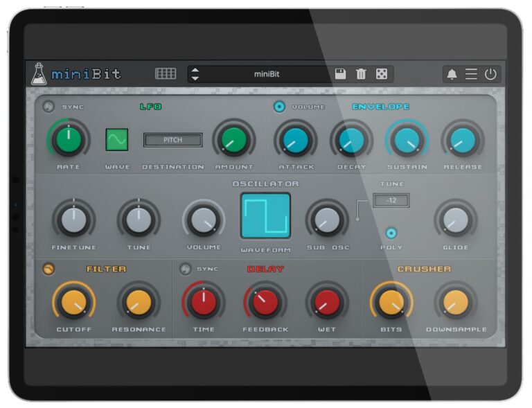532x408 pixels.
Task: Click the oscillator square waveform display
Action: [266, 215]
